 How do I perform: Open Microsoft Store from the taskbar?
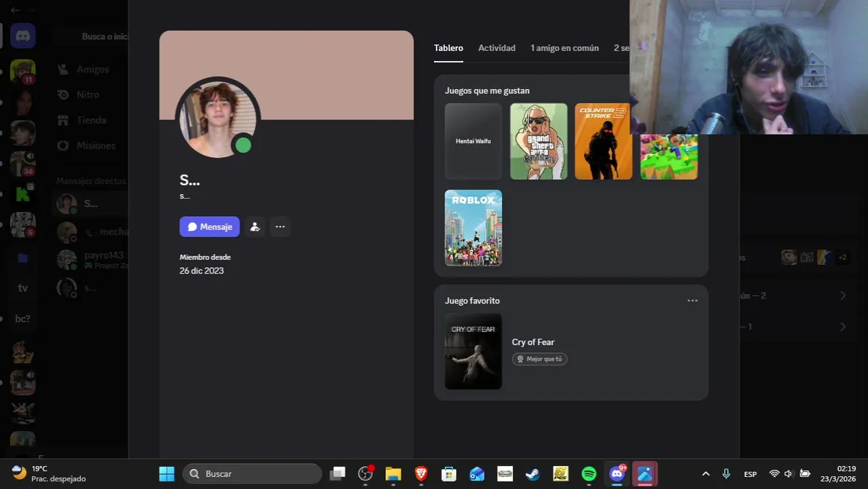[449, 474]
